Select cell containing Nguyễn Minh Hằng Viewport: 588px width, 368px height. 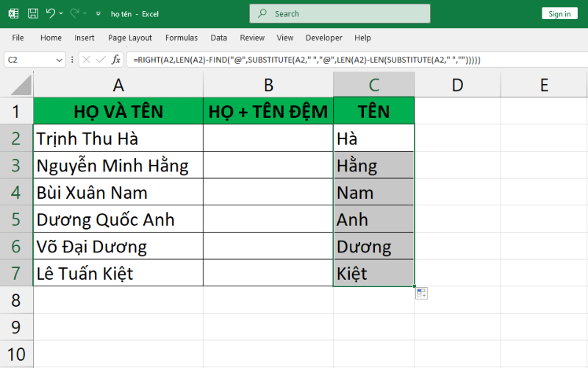[x=118, y=165]
